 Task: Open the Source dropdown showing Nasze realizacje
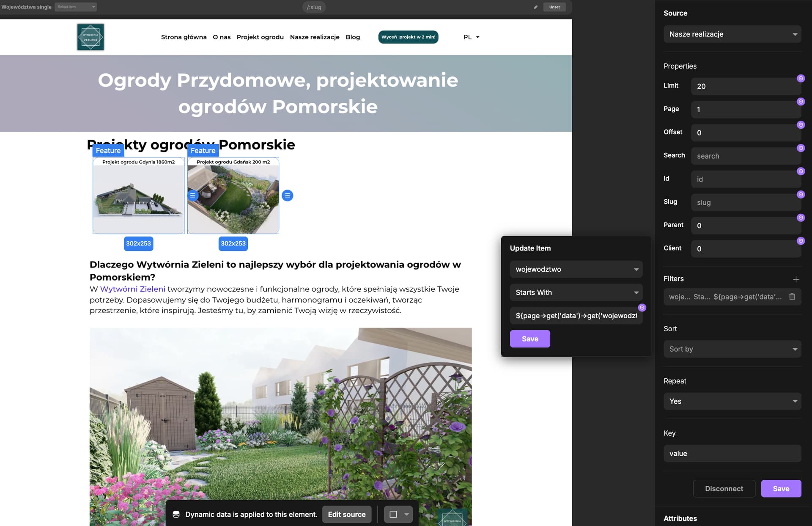point(732,34)
